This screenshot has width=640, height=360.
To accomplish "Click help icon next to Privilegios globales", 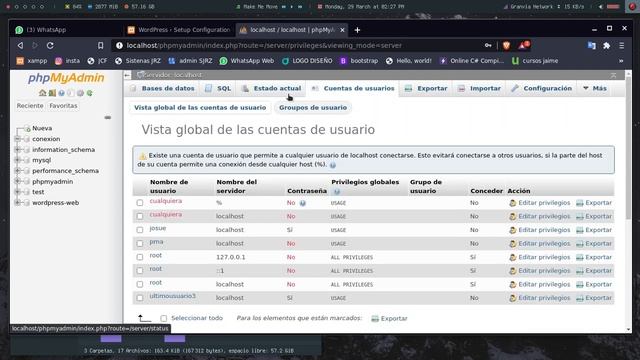I will click(x=337, y=191).
